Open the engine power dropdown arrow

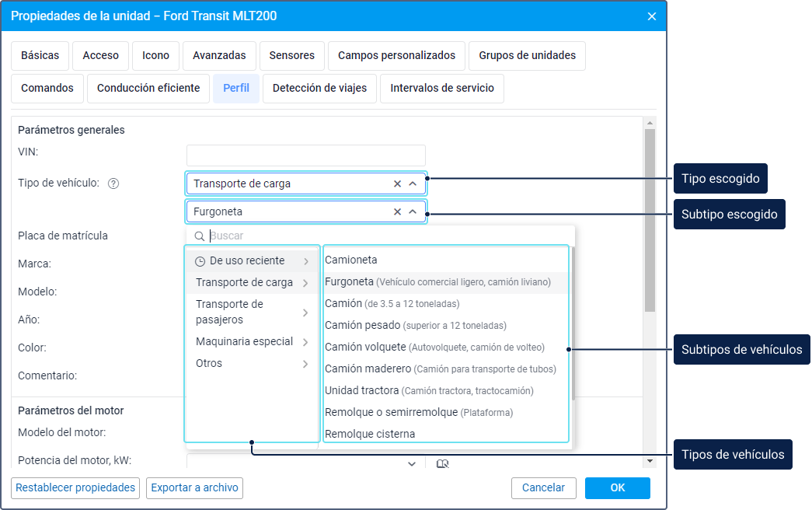412,464
